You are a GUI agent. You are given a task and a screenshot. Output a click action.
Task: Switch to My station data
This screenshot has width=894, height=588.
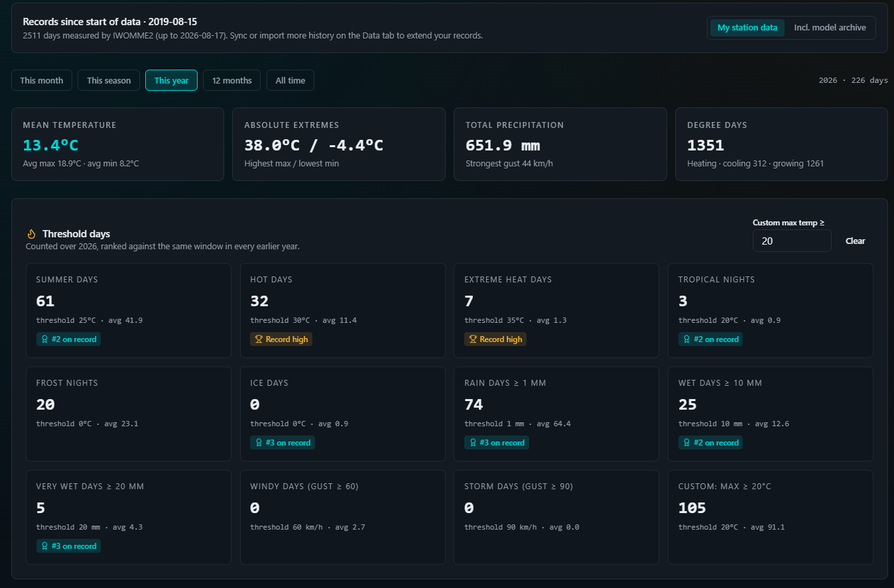click(747, 28)
